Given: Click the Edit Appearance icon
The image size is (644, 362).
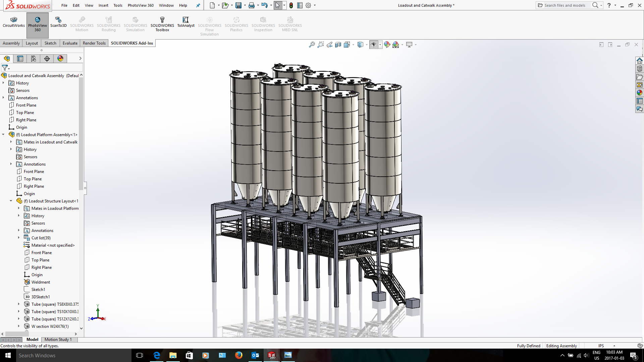Looking at the screenshot, I should [387, 45].
